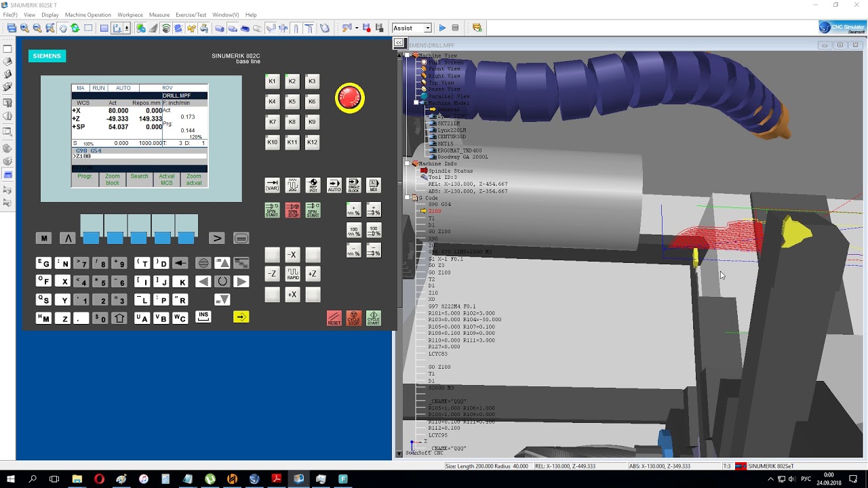Click the red SPIN STOP key

click(292, 210)
